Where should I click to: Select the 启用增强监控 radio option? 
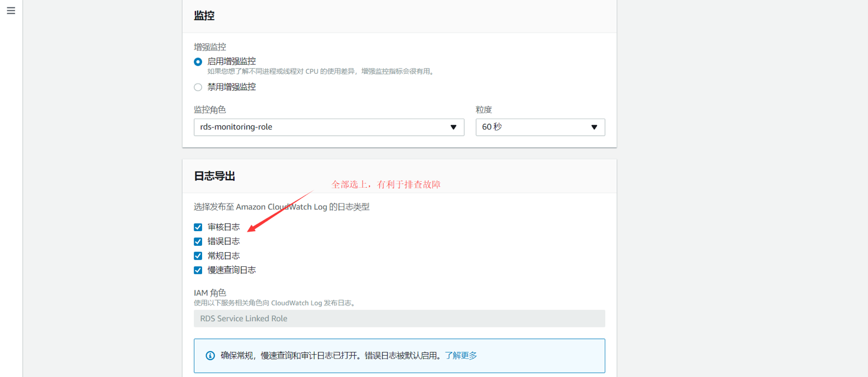click(x=198, y=62)
